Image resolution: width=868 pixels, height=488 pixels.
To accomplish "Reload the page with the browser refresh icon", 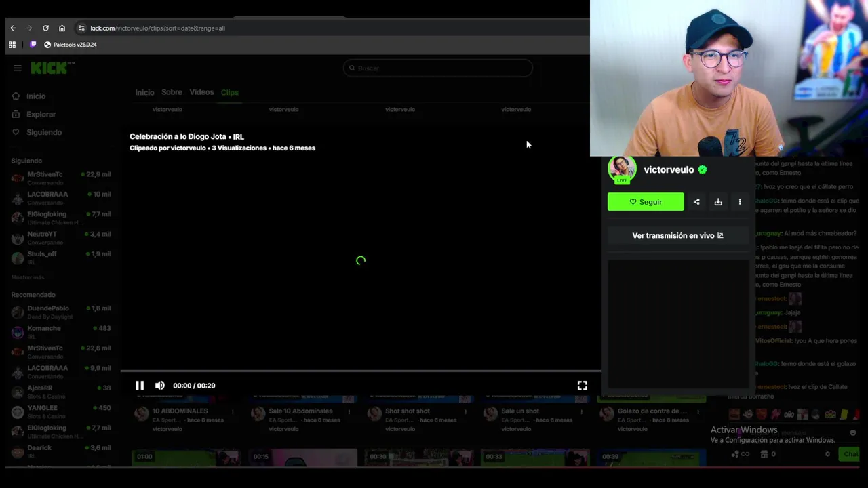I will (45, 28).
